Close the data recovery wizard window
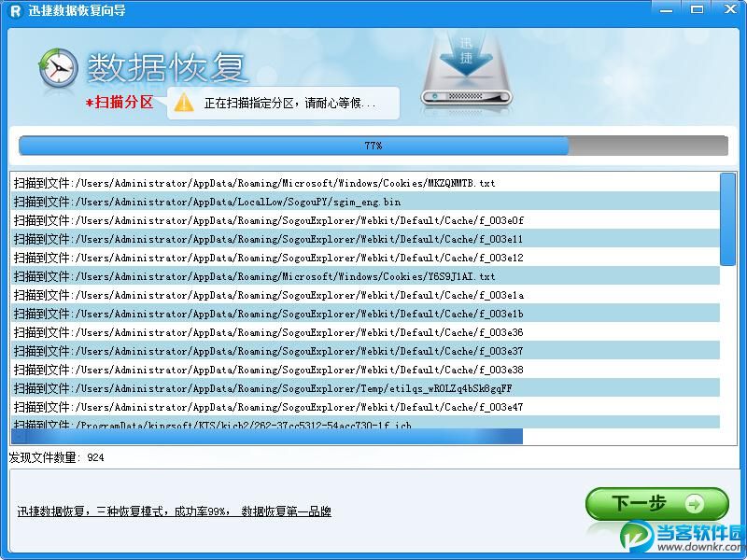Screen dimensions: 747x560 coord(730,9)
